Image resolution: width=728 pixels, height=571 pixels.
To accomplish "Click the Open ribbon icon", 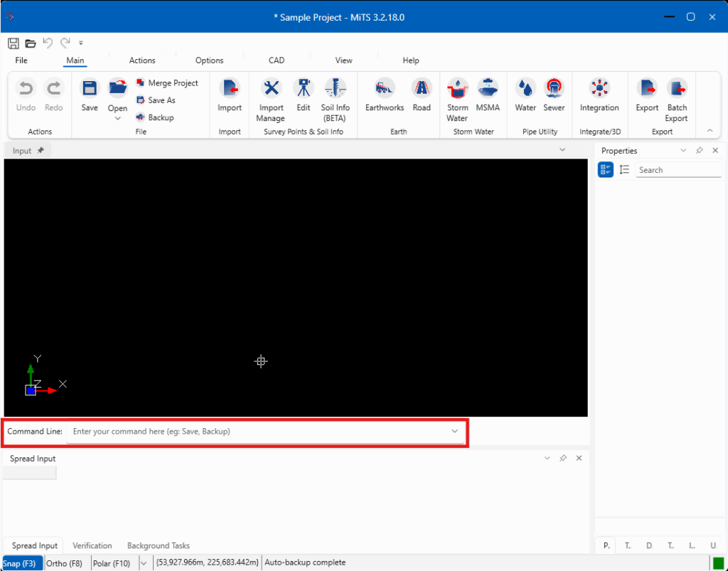I will [118, 88].
